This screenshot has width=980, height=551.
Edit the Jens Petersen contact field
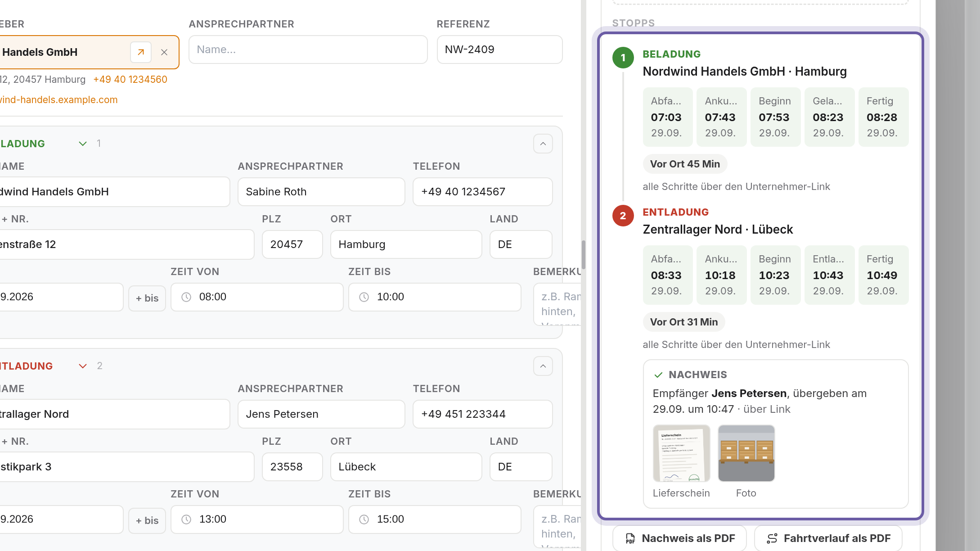[321, 414]
